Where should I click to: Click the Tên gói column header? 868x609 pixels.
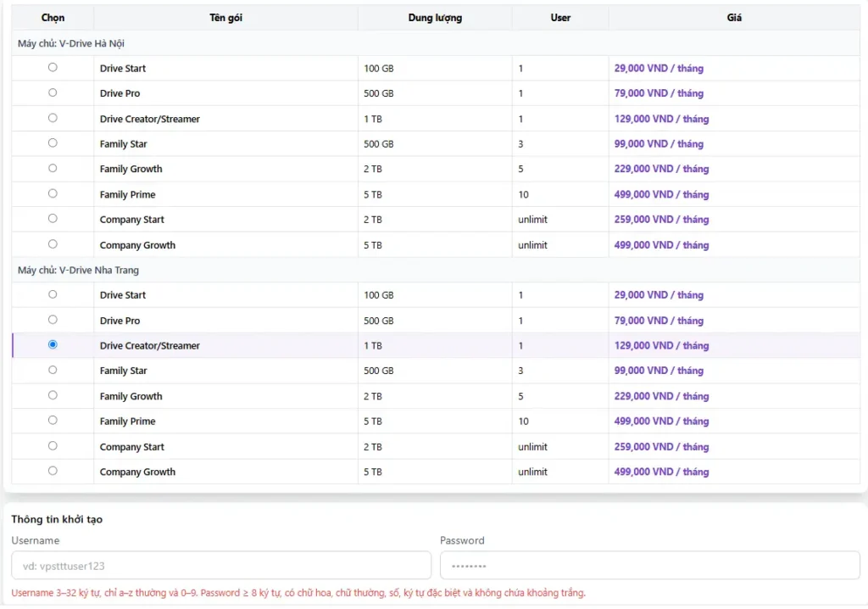225,18
